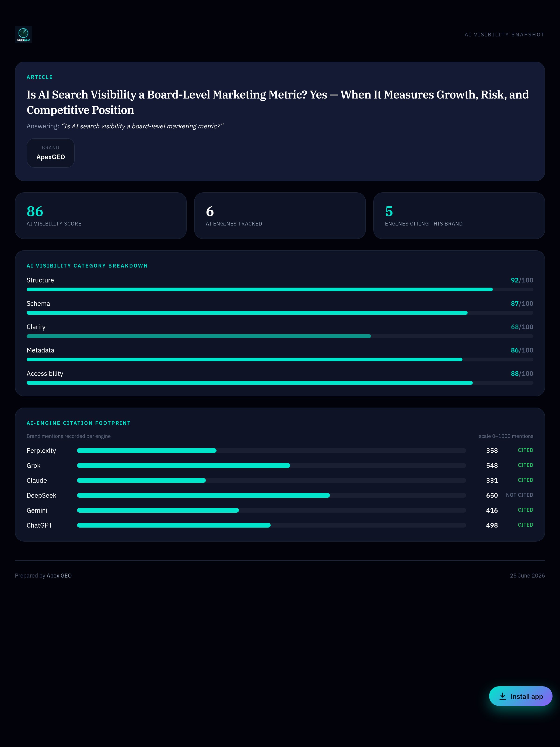This screenshot has width=560, height=747.
Task: Click the Accessibility progress bar
Action: [280, 383]
